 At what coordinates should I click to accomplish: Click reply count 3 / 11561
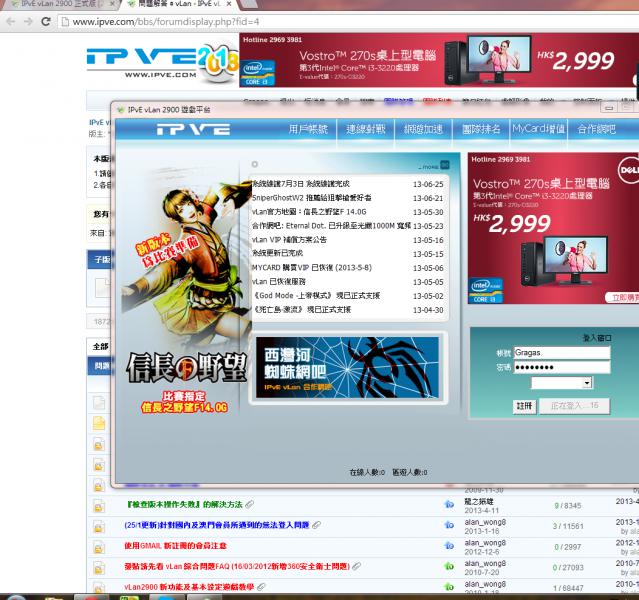[x=568, y=526]
